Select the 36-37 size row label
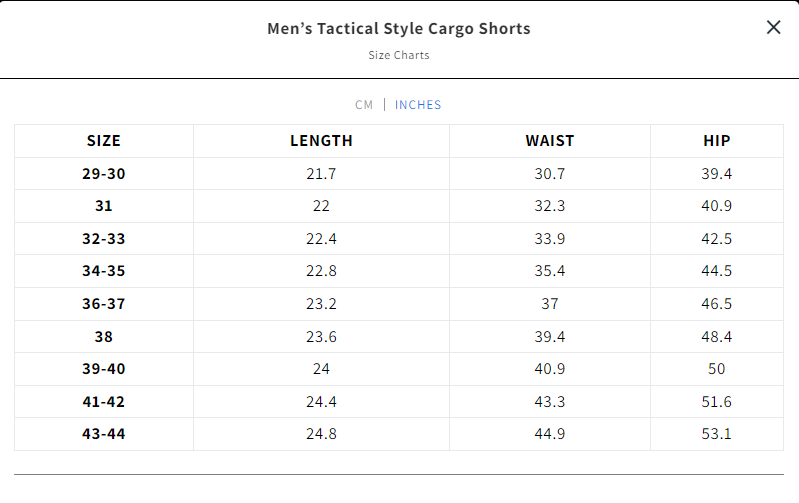 pos(104,304)
